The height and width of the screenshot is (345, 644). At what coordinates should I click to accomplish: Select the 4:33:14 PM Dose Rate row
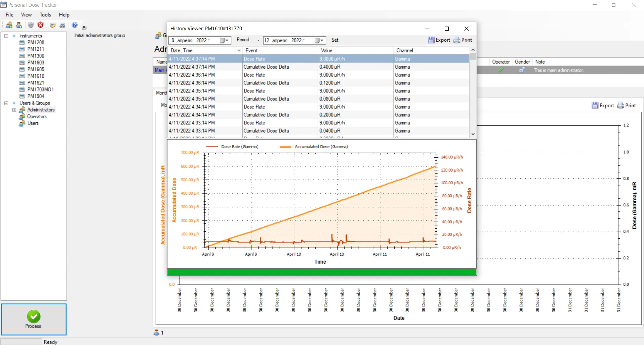pyautogui.click(x=318, y=123)
